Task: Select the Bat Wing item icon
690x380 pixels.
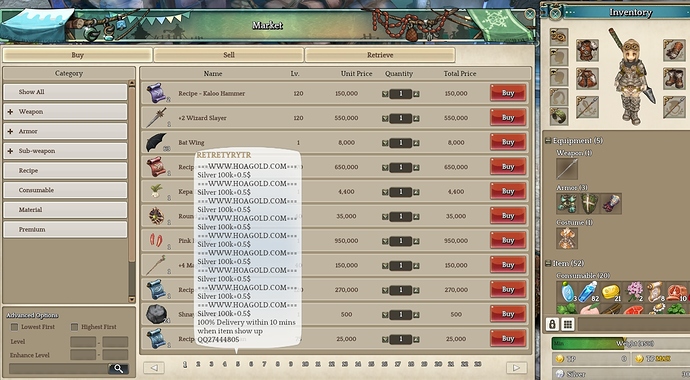Action: pyautogui.click(x=157, y=142)
